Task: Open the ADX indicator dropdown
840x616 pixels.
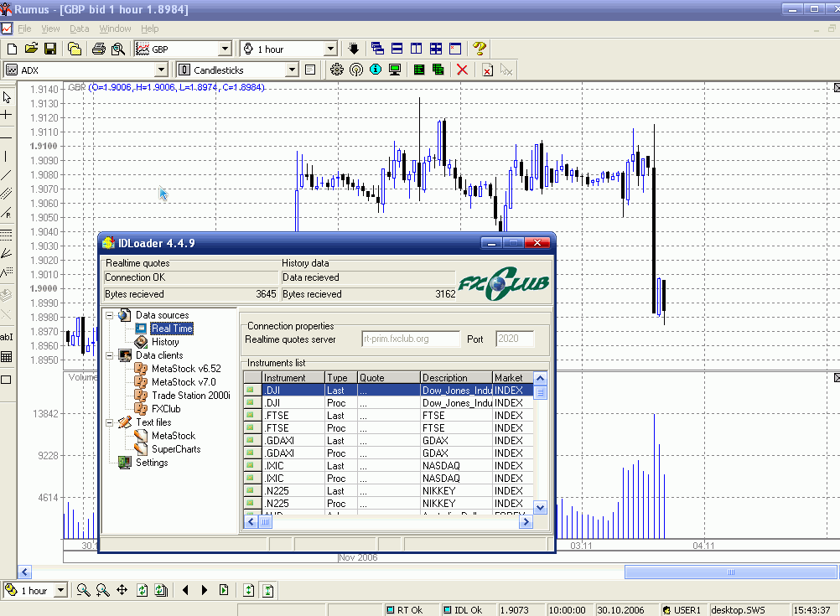Action: [x=162, y=70]
